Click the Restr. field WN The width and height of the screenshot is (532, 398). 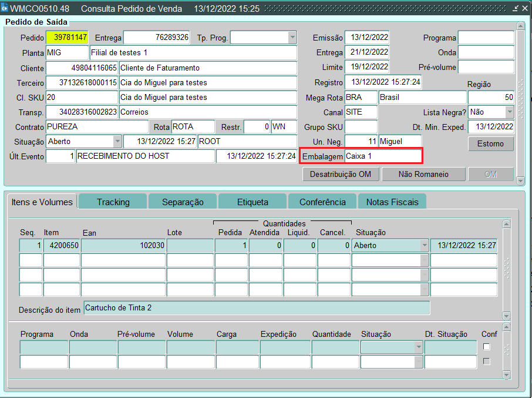pyautogui.click(x=284, y=126)
